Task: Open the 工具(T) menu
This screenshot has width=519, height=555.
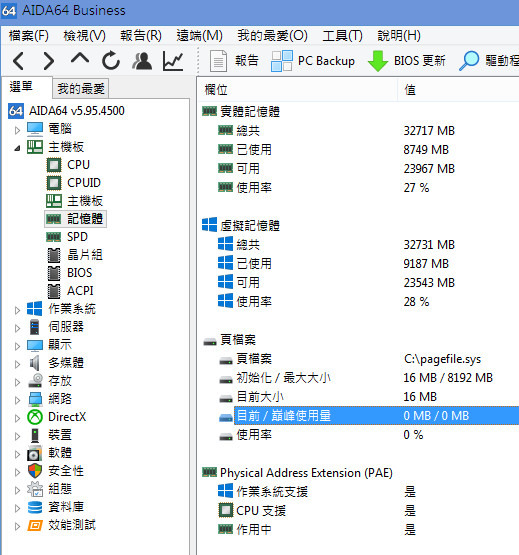Action: [x=343, y=36]
